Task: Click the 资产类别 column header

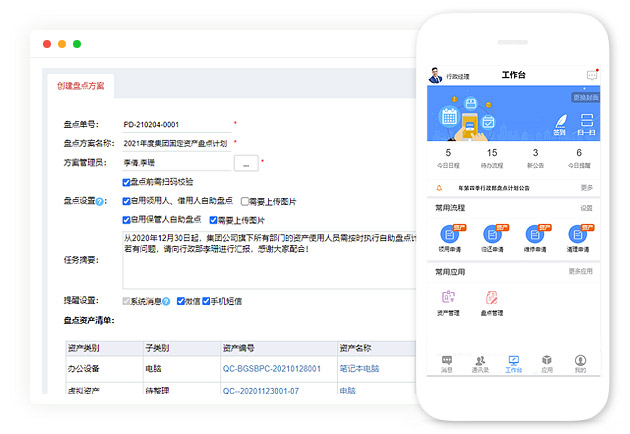Action: point(104,348)
